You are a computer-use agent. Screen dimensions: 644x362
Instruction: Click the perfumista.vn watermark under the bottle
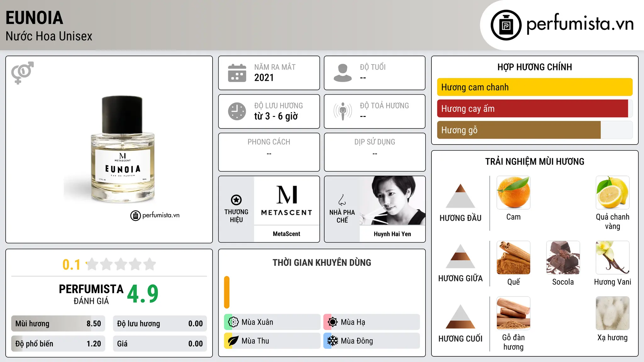click(155, 215)
